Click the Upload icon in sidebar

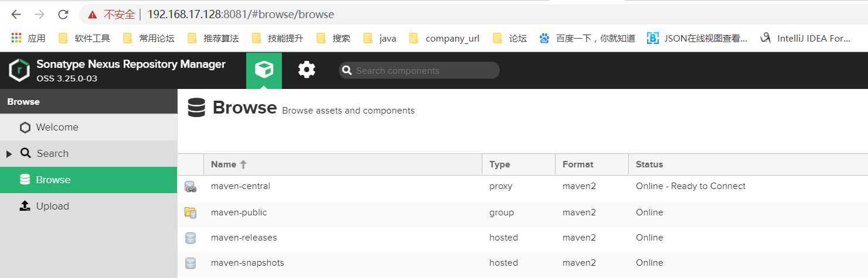click(x=25, y=205)
